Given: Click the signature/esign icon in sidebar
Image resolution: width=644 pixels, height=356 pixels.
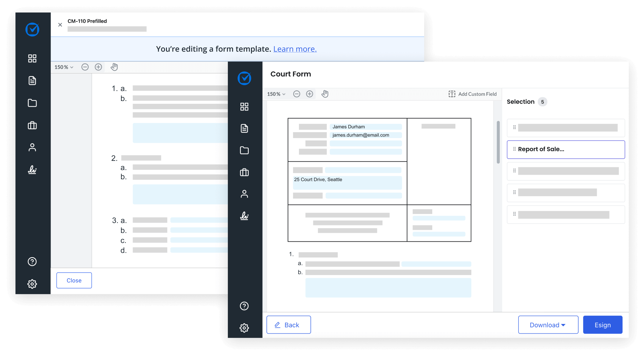Looking at the screenshot, I should click(x=33, y=170).
